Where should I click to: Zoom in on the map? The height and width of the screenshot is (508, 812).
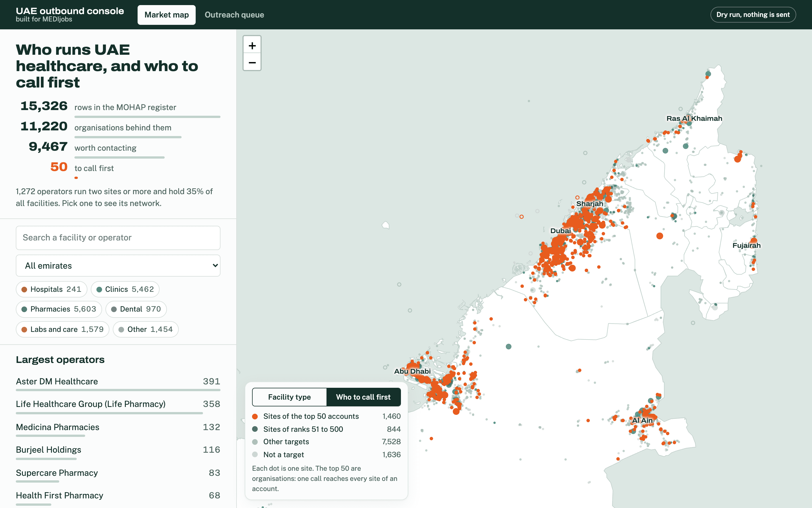click(x=252, y=45)
